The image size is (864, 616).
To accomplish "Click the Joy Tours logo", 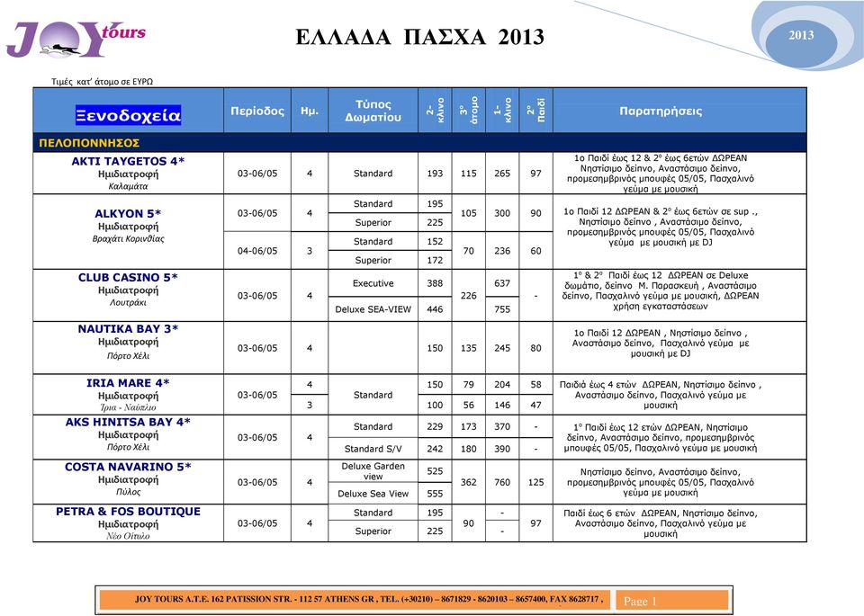I will click(x=76, y=39).
